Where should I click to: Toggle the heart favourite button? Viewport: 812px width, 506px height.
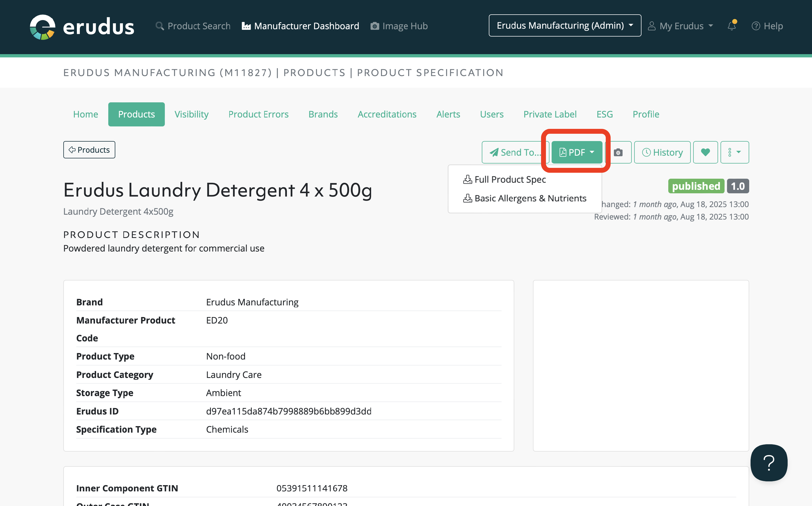click(x=705, y=152)
